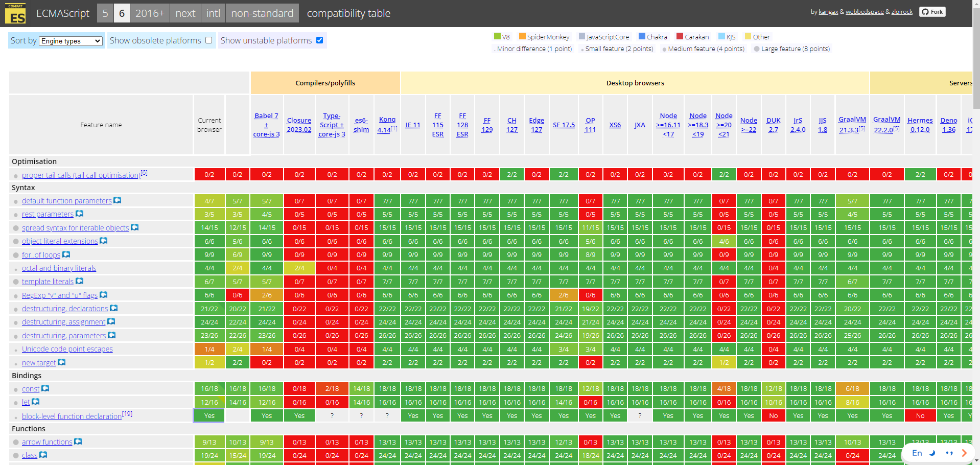Switch to the 2016+ tab
This screenshot has width=980, height=465.
coord(150,13)
